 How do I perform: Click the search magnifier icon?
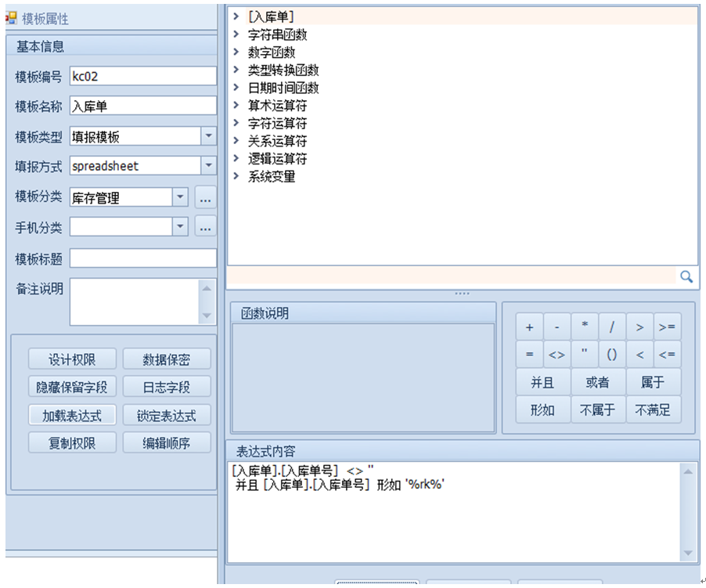click(x=686, y=276)
